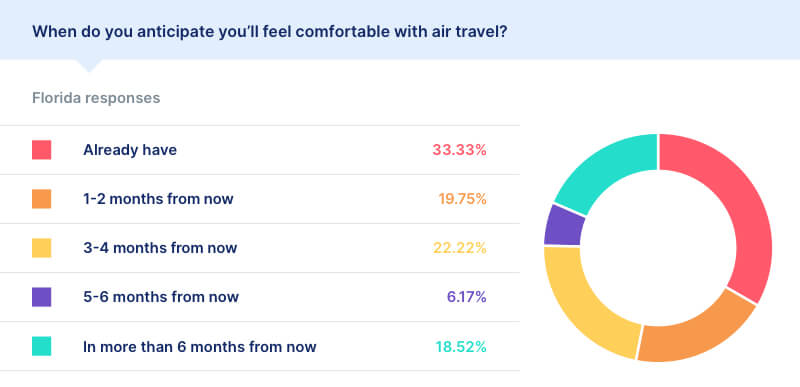Click the yellow 3-4 months legend swatch
The width and height of the screenshot is (800, 387).
[41, 248]
